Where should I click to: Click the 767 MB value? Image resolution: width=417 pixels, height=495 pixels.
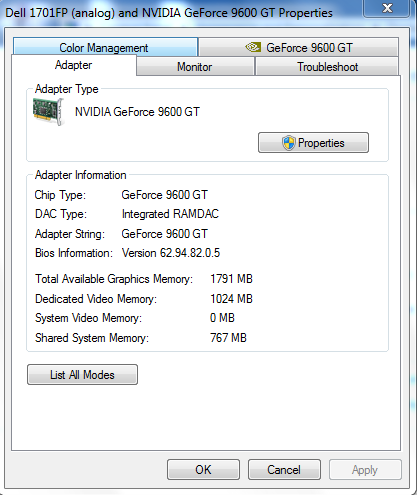(228, 338)
